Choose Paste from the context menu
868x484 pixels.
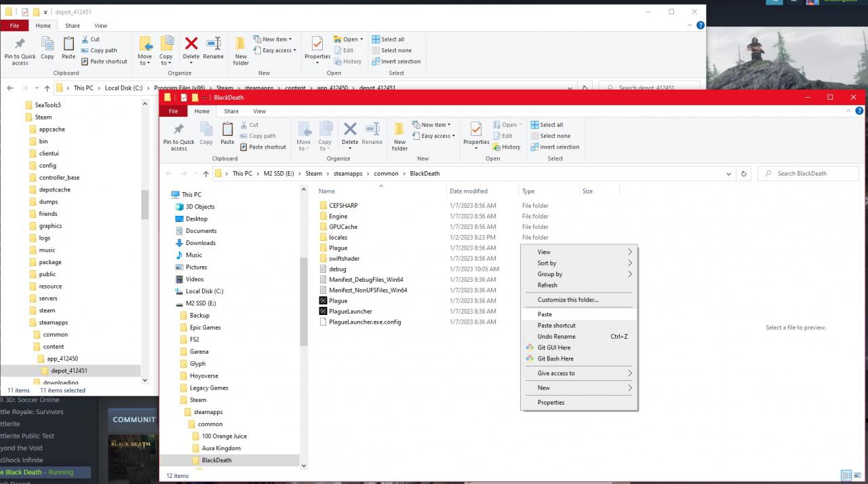[x=545, y=314]
